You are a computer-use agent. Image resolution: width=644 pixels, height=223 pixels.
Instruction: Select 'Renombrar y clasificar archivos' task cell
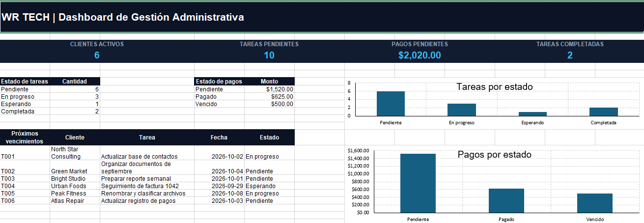point(147,194)
